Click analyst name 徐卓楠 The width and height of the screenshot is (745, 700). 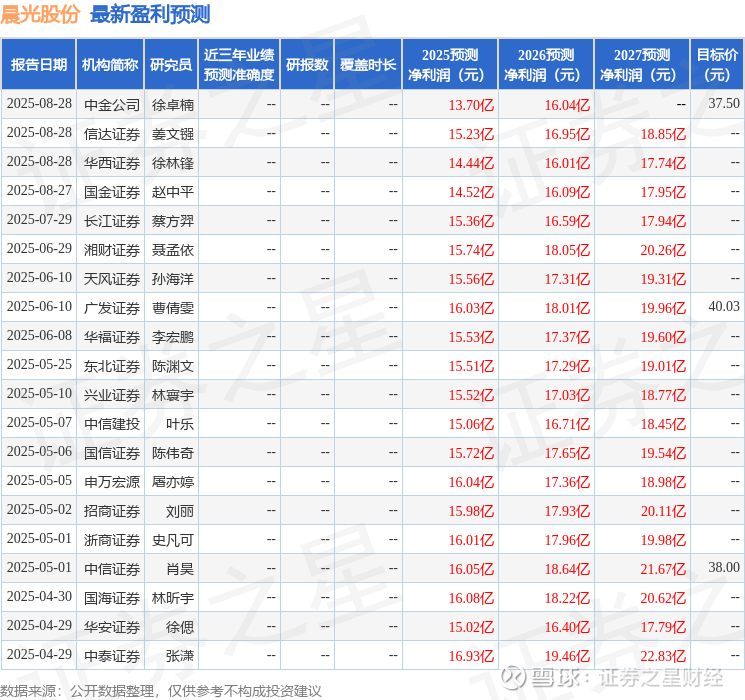[x=172, y=105]
